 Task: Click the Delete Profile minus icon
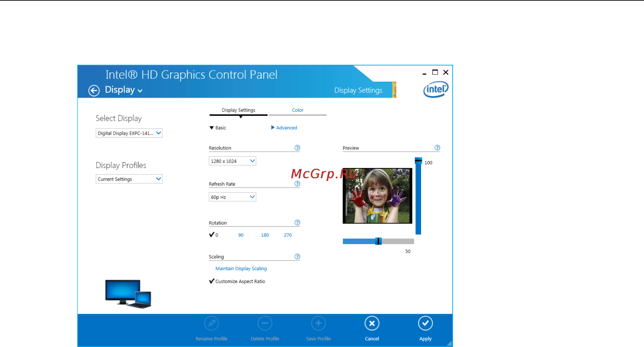265,323
